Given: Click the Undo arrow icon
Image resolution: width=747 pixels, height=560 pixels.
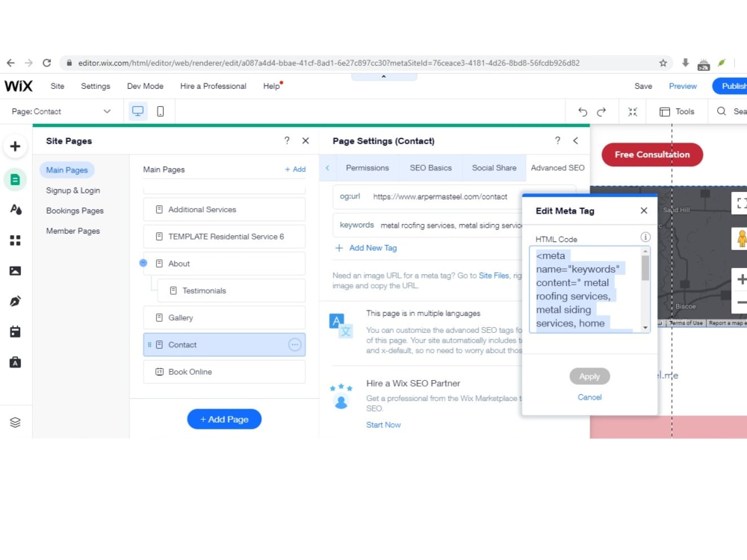Looking at the screenshot, I should coord(583,111).
